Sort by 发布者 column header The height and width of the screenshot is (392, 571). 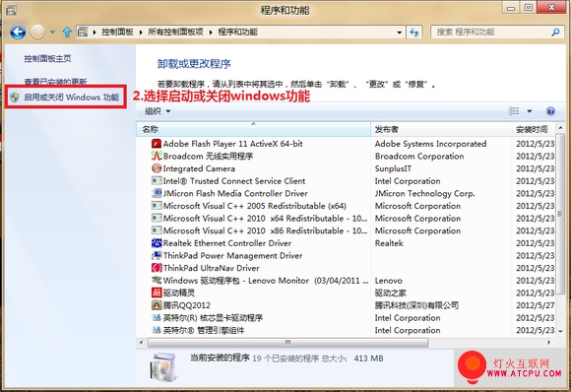(441, 129)
